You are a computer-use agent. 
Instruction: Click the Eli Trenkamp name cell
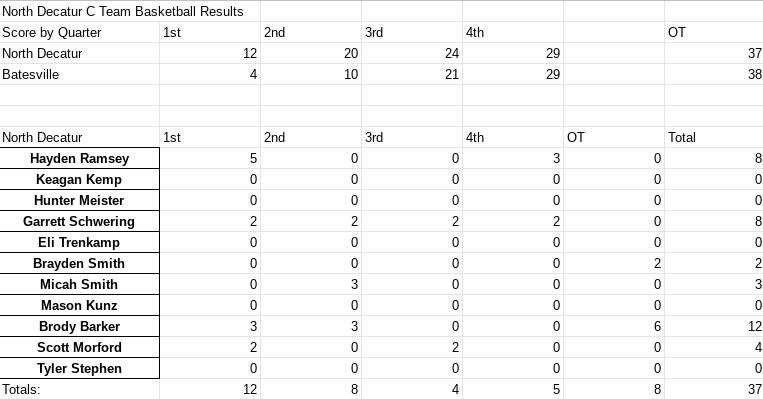click(79, 242)
